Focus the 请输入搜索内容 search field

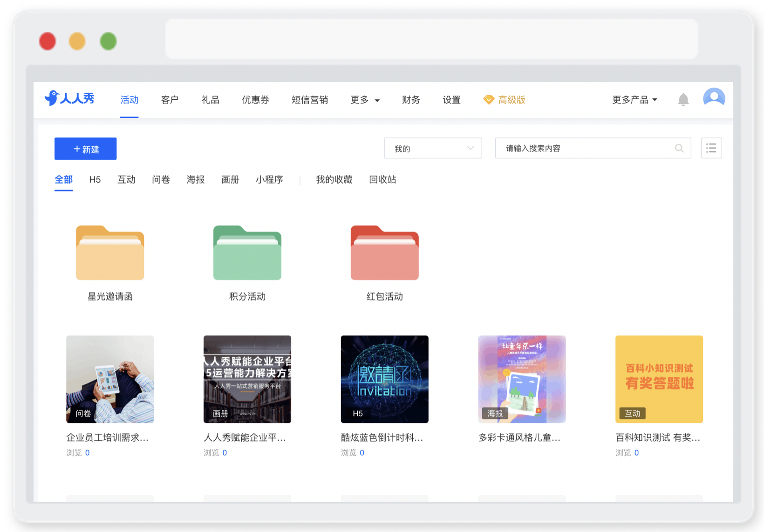point(593,148)
